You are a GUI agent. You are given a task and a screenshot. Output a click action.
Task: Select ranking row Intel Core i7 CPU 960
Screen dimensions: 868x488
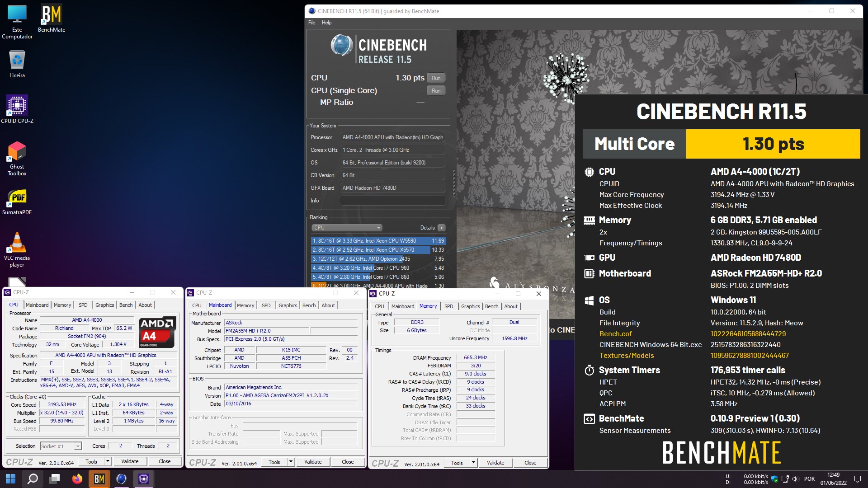[378, 268]
